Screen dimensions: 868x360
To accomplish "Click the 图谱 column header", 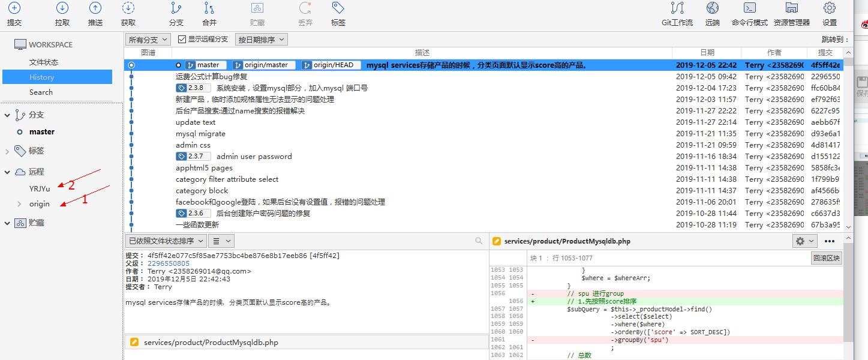I will coord(148,53).
